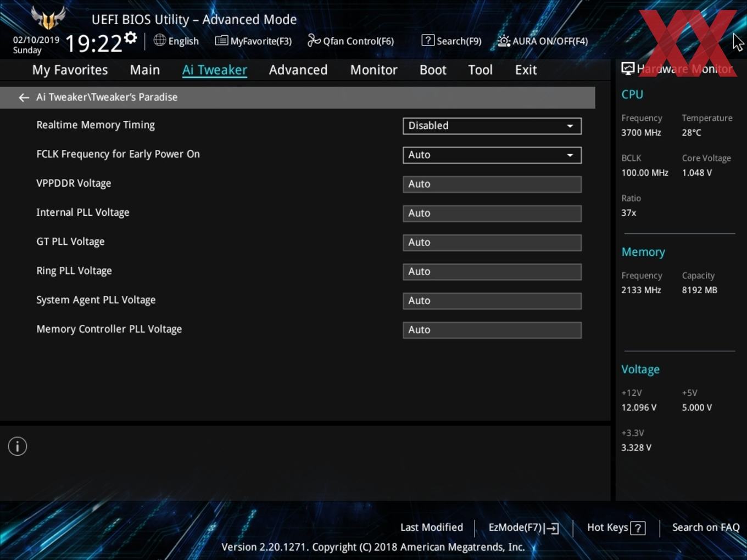Image resolution: width=747 pixels, height=560 pixels.
Task: Open the My Favorites tab
Action: 70,70
